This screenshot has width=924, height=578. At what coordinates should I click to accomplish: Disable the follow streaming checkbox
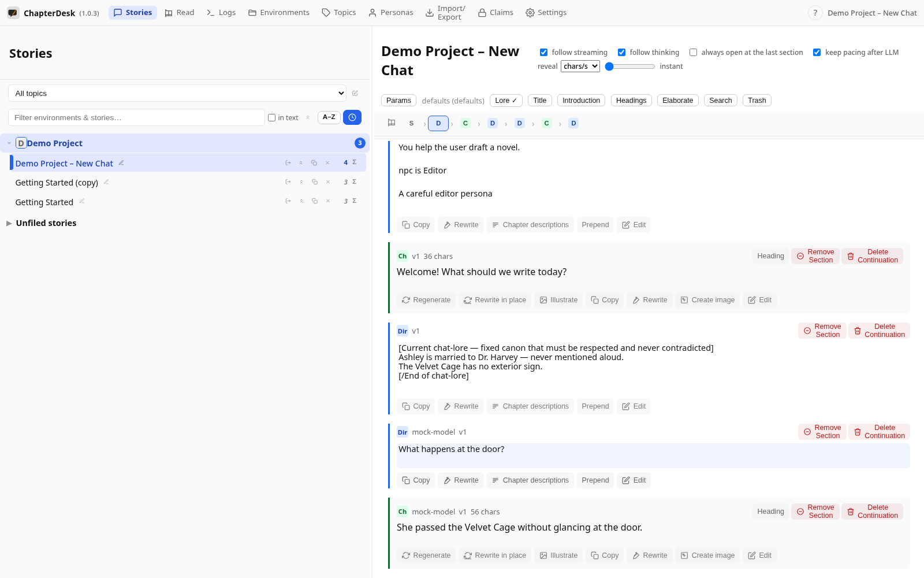(x=543, y=53)
